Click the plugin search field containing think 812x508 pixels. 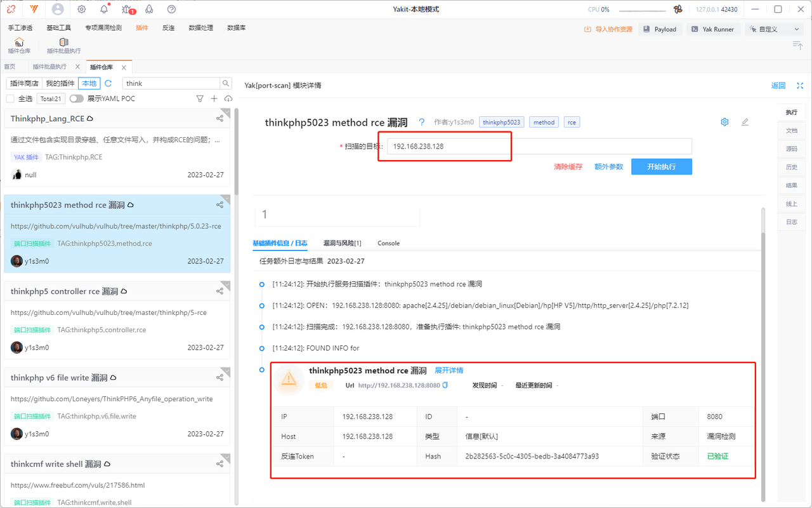click(x=171, y=83)
